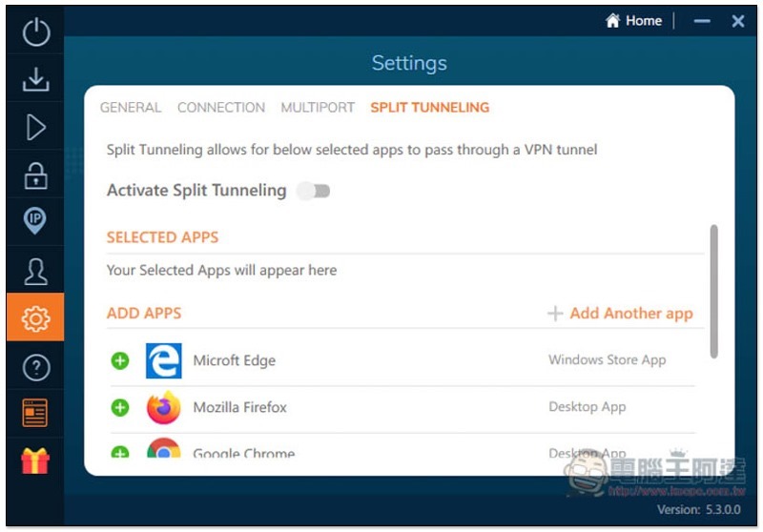
Task: Go to Home via top link
Action: (x=644, y=20)
